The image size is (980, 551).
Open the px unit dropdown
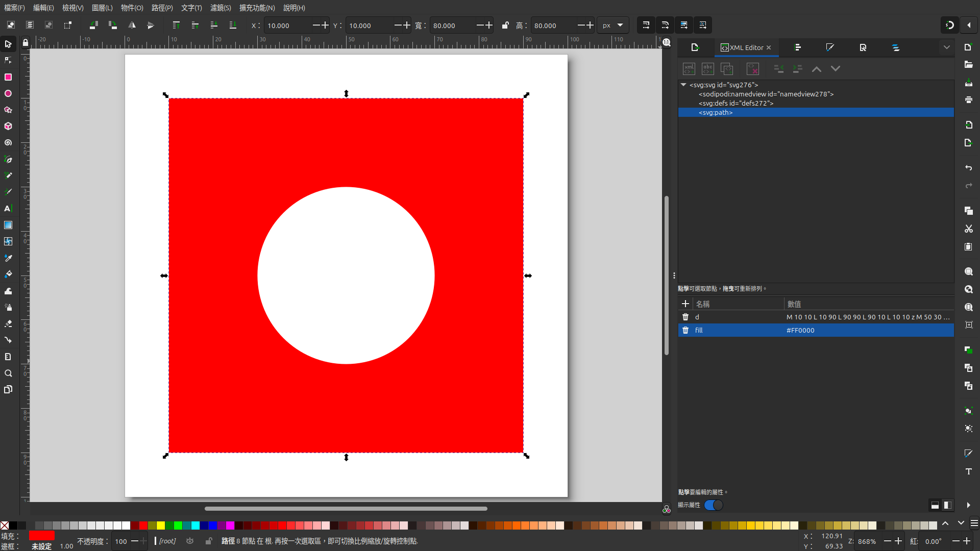[613, 26]
